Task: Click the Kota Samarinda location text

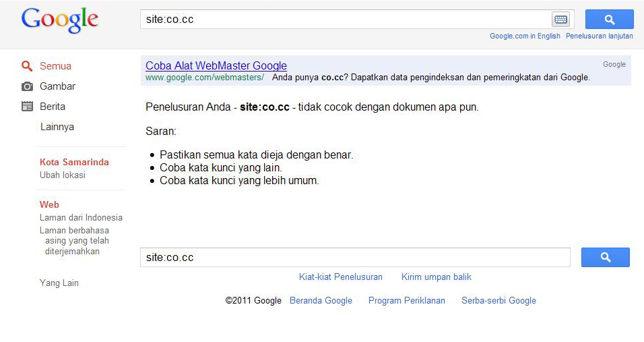Action: tap(74, 162)
